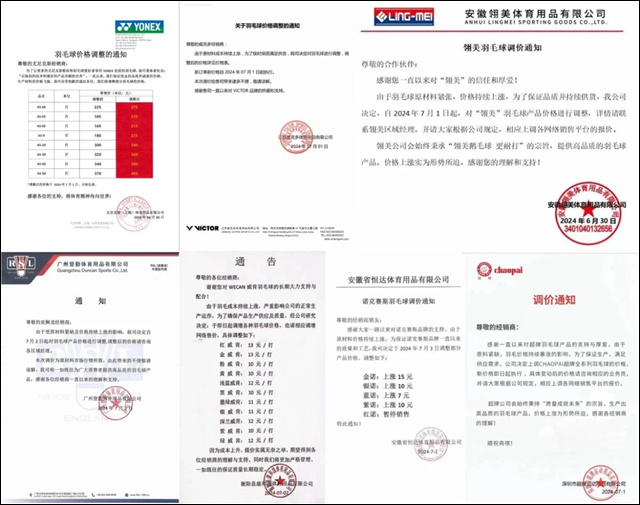Click the 300 price cell in Yonex table
This screenshot has height=505, width=640.
coord(98,145)
